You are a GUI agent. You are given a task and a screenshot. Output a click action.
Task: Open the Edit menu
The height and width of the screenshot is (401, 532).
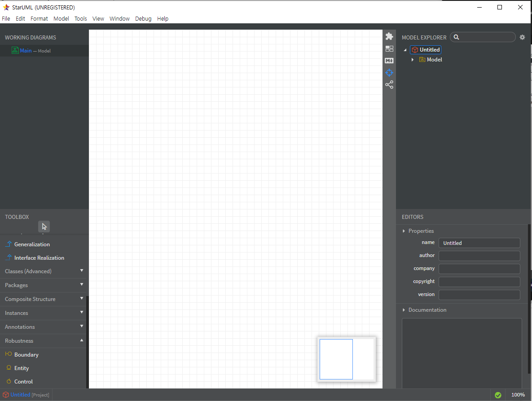(20, 19)
